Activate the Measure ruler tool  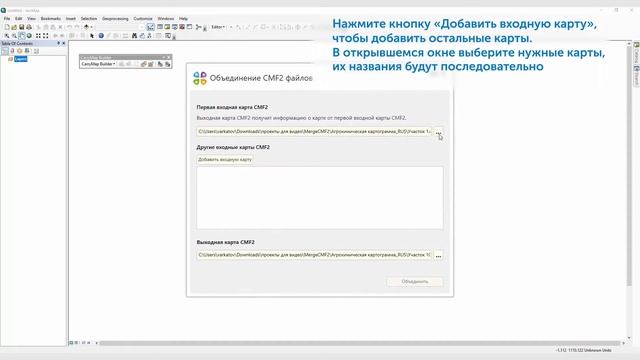click(x=125, y=36)
